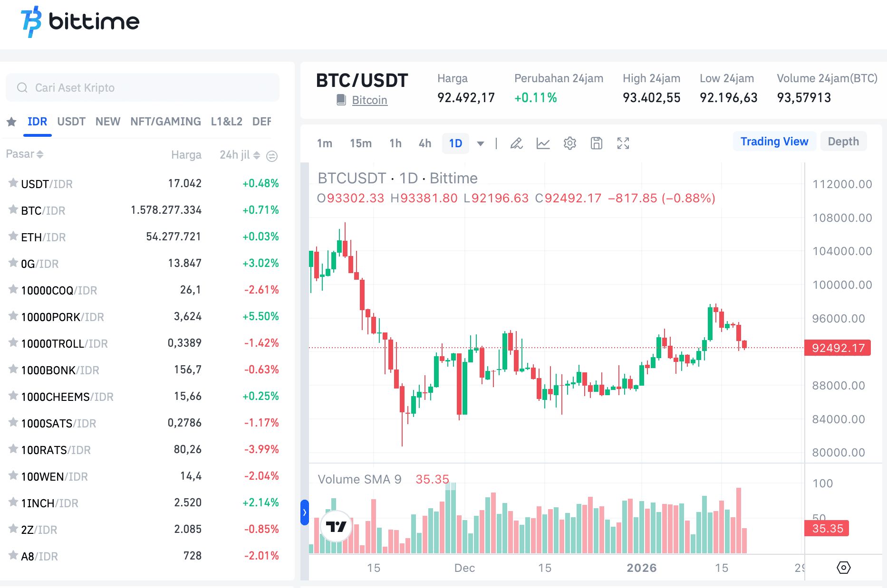887x588 pixels.
Task: Expand chart to fullscreen view
Action: coord(623,143)
